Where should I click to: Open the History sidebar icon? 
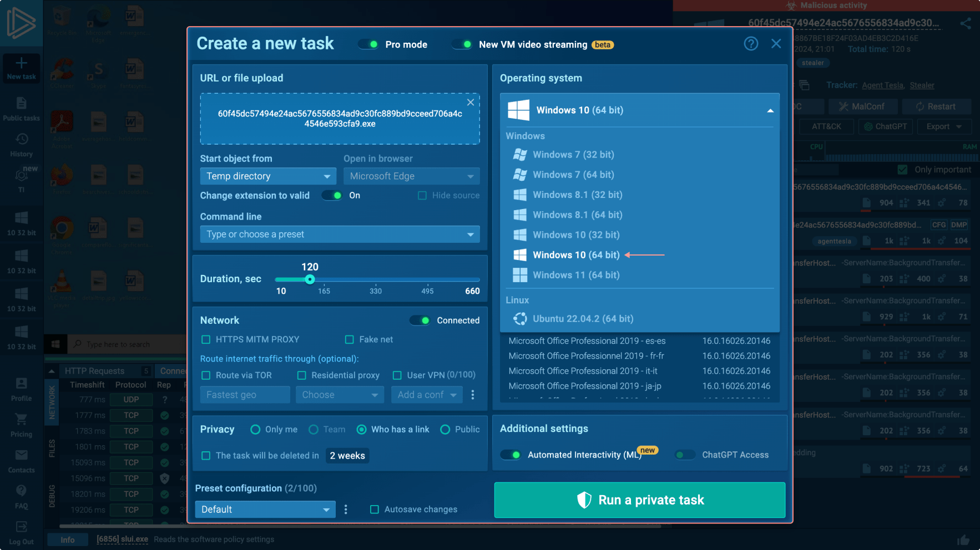tap(21, 145)
